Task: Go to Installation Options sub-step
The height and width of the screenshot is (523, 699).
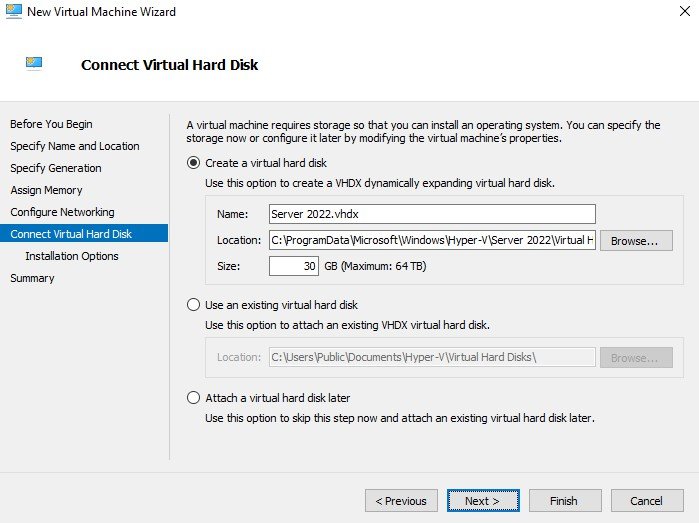Action: (72, 256)
